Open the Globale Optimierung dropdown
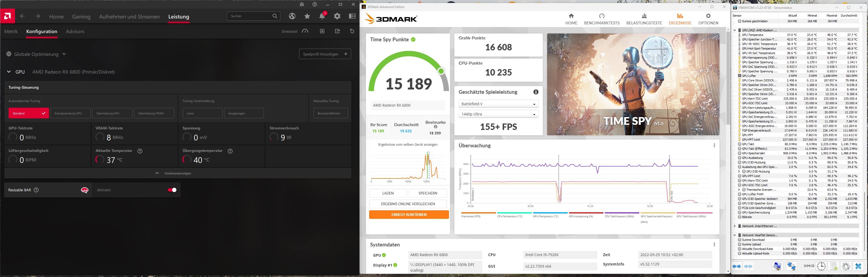Screen dimensions: 868x277 click(36, 54)
